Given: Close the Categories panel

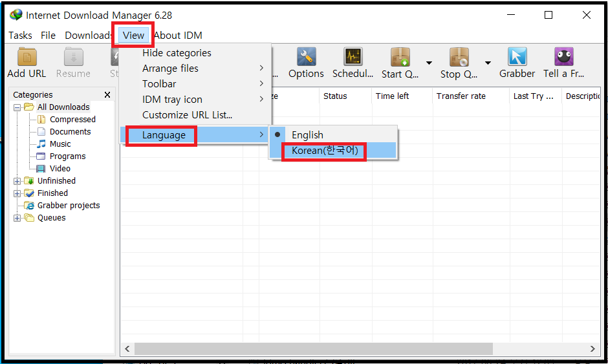Looking at the screenshot, I should (x=107, y=94).
